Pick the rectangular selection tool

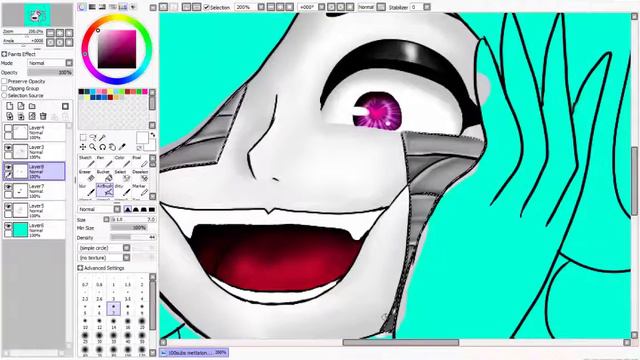pyautogui.click(x=83, y=138)
